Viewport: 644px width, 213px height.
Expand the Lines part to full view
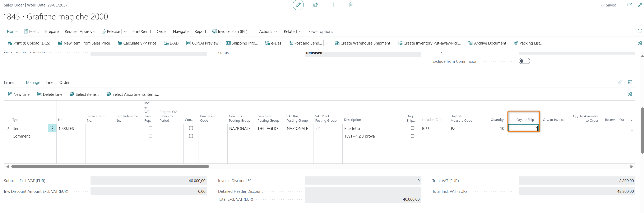click(x=630, y=82)
